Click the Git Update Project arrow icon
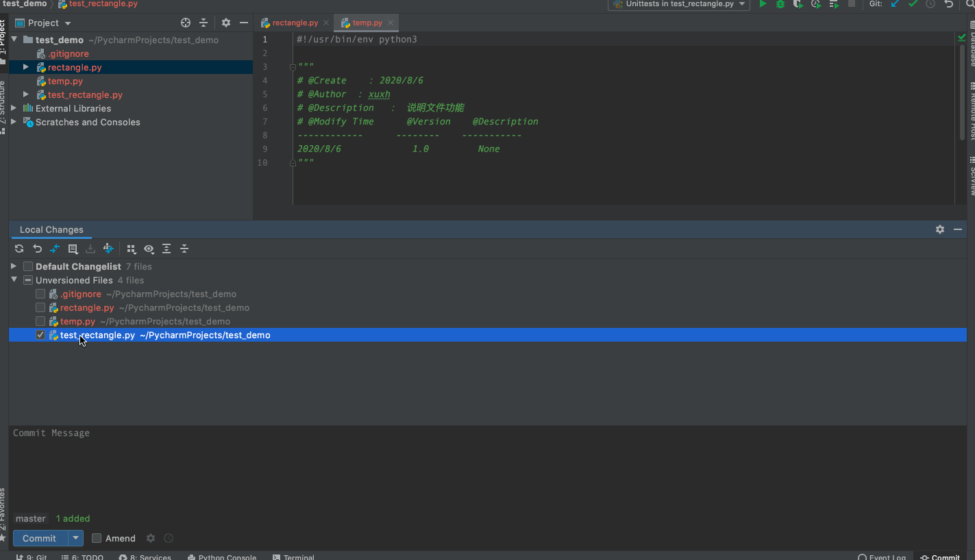975x560 pixels. click(895, 4)
